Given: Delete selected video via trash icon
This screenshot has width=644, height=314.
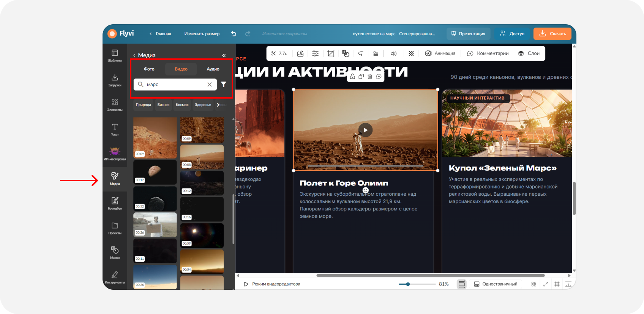Looking at the screenshot, I should [370, 77].
